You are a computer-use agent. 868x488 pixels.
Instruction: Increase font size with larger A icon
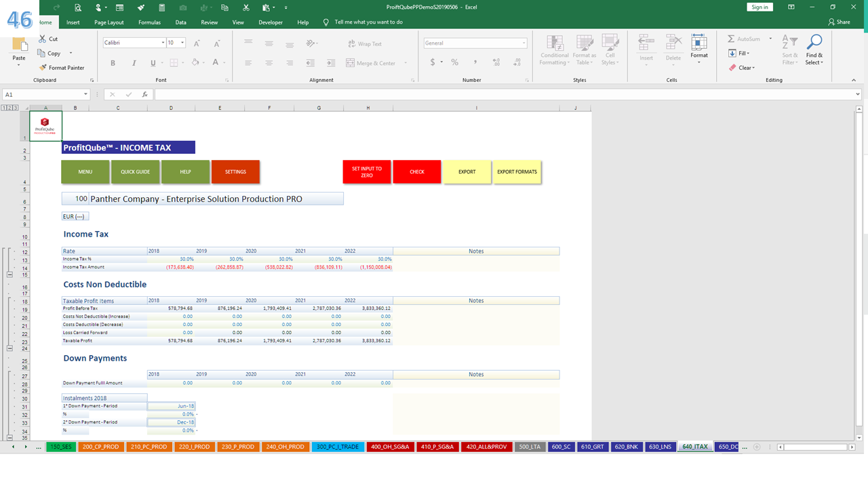pyautogui.click(x=197, y=43)
